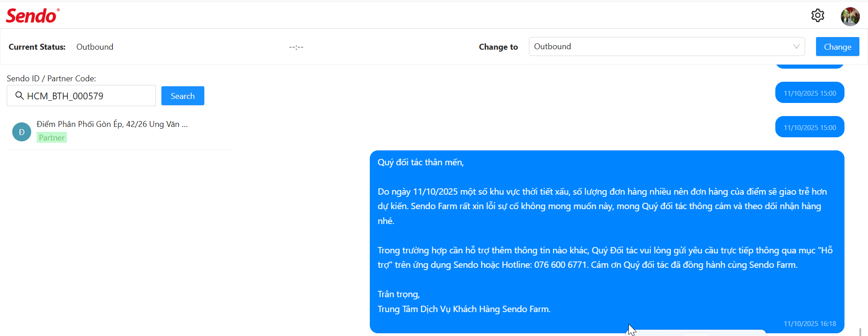Screen dimensions: 868x336
Task: Click the second 11/10/2025 15:00 message bubble
Action: click(x=810, y=127)
